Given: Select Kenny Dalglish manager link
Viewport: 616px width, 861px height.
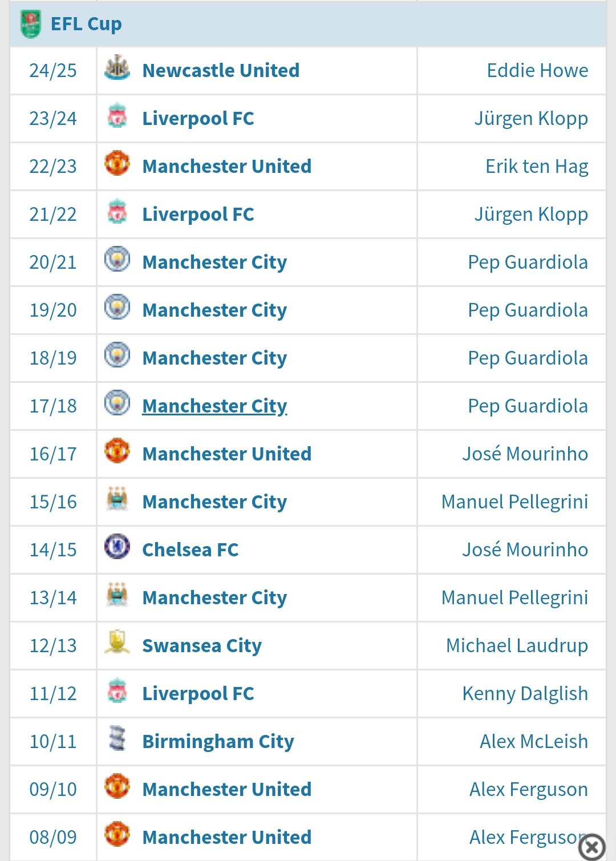Looking at the screenshot, I should pos(525,694).
